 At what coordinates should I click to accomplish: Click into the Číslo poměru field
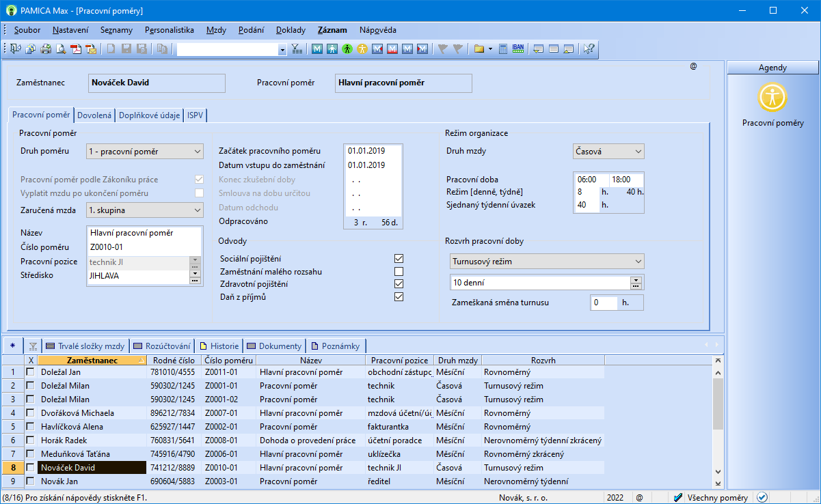[144, 247]
